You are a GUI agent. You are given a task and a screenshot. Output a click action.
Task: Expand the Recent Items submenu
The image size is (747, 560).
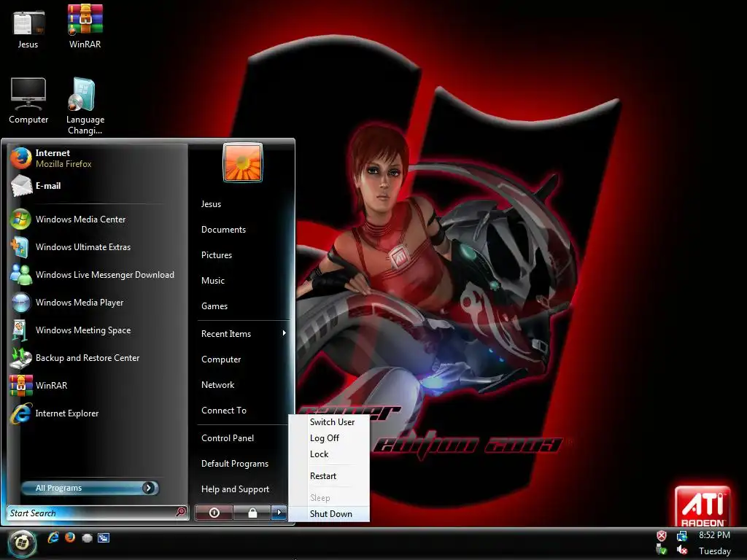[243, 334]
